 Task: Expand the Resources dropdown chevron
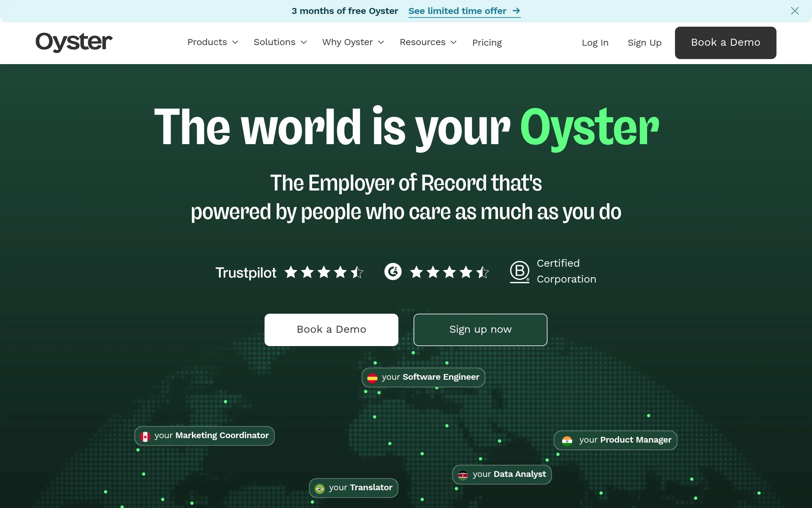pos(453,42)
